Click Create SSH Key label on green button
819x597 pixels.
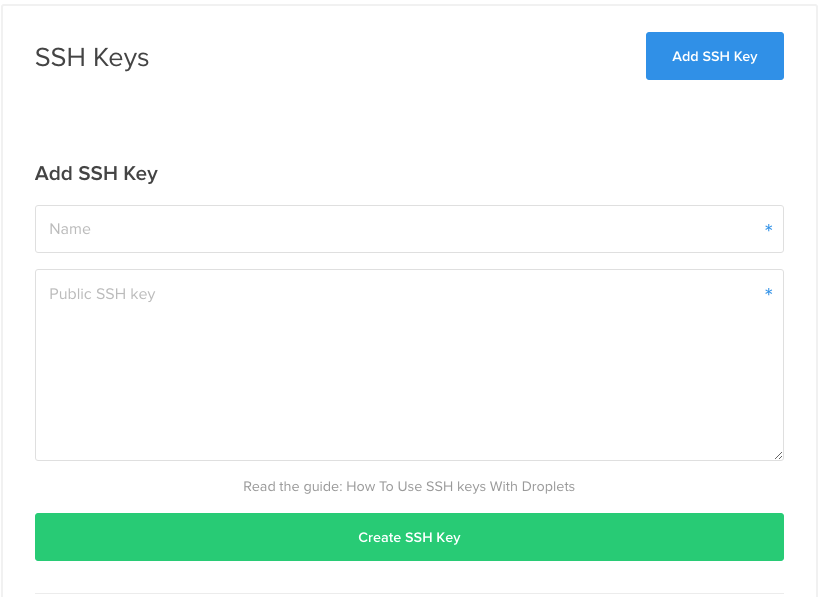409,537
